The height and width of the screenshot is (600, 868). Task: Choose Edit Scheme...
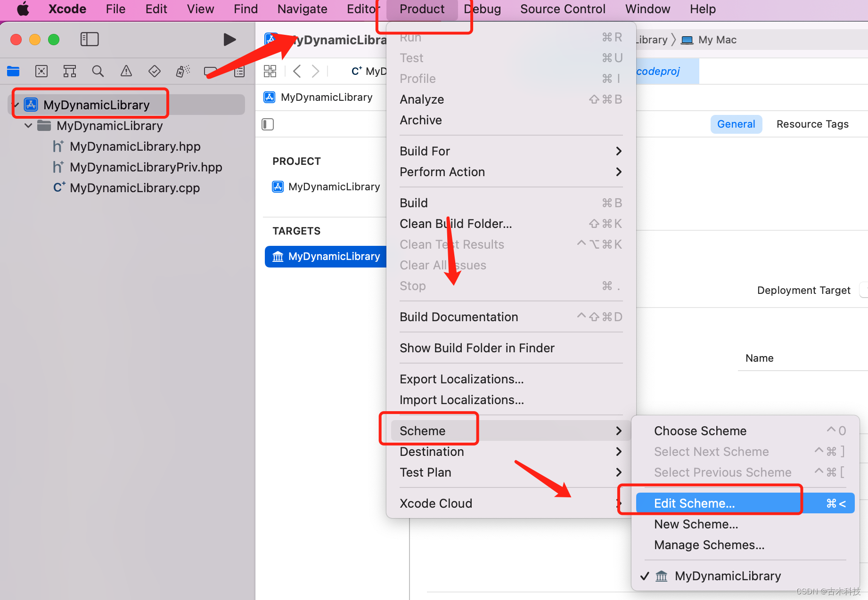pyautogui.click(x=745, y=503)
